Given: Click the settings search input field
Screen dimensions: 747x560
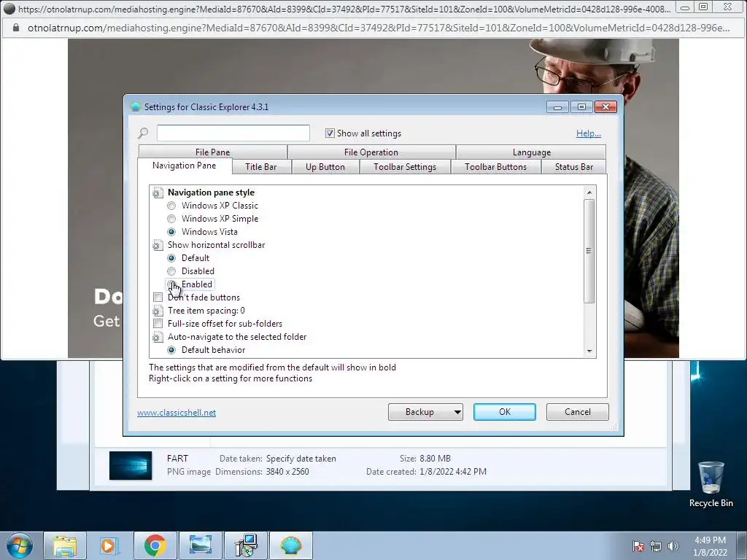Looking at the screenshot, I should 233,133.
